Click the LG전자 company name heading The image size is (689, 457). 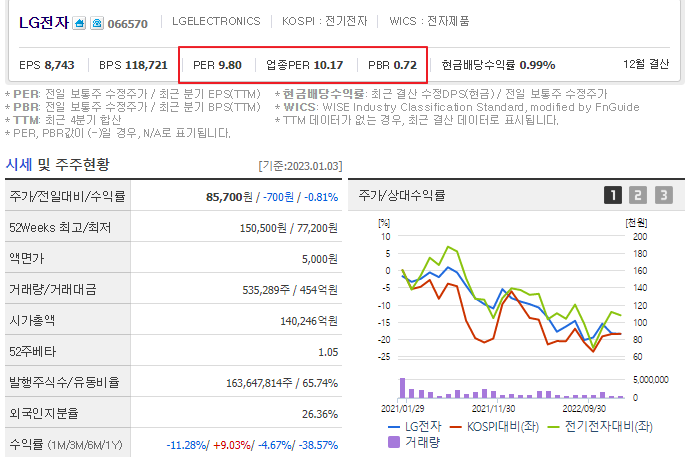tap(44, 22)
